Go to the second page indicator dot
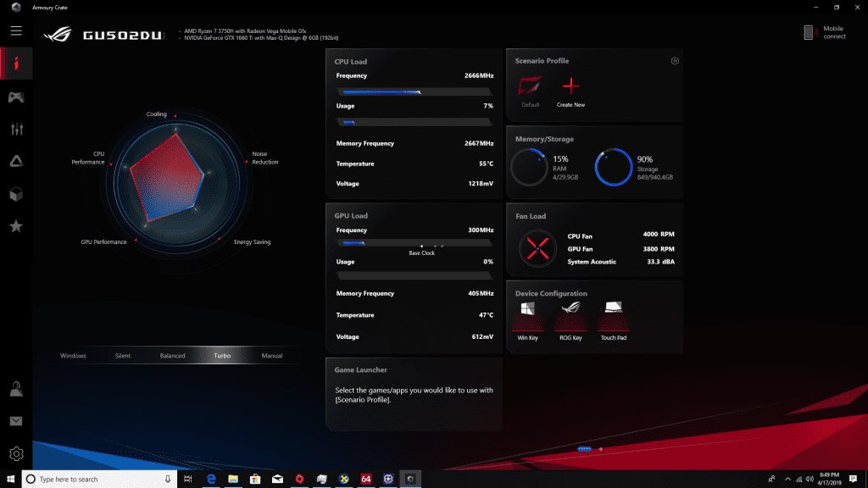This screenshot has width=868, height=488. tap(601, 449)
